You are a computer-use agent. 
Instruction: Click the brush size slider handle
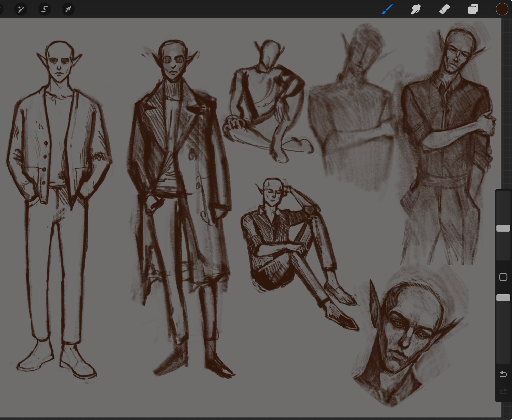tap(503, 228)
